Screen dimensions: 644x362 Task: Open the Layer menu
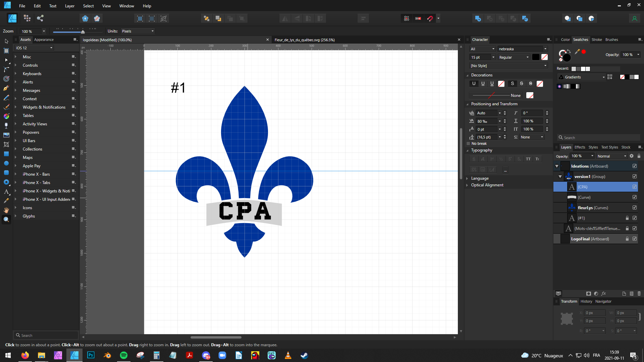point(69,6)
